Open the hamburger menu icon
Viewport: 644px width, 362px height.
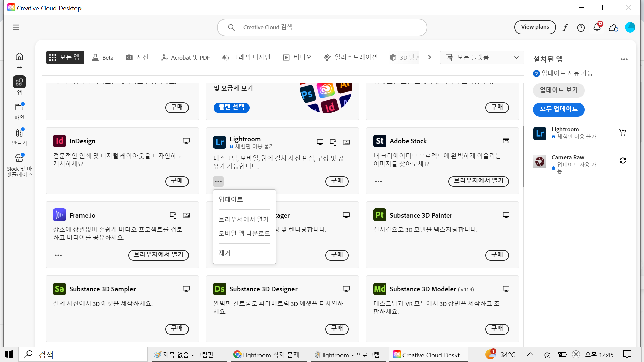coord(16,27)
